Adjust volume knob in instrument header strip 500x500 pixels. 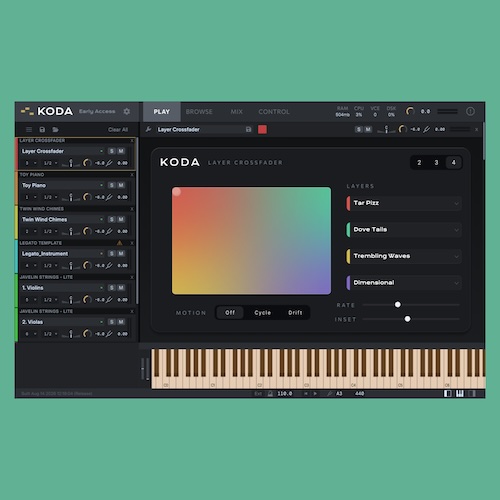(x=403, y=129)
